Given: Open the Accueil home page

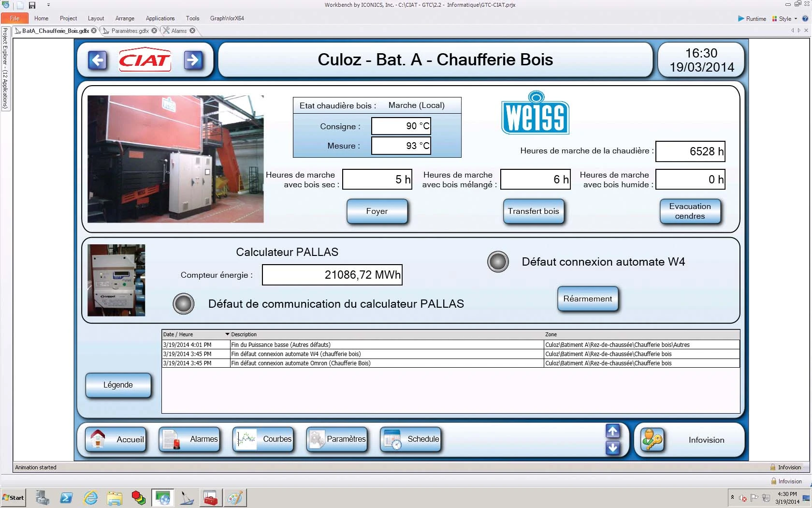Looking at the screenshot, I should (116, 439).
